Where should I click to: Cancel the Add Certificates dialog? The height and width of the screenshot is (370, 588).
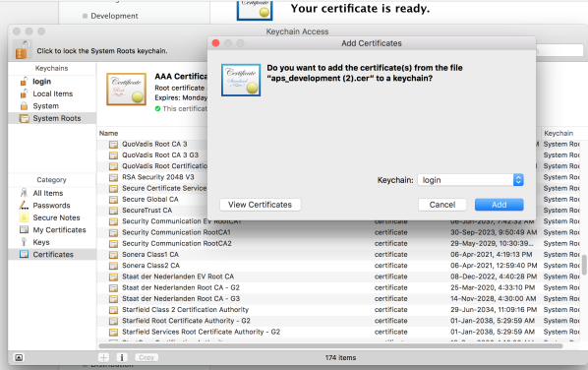coord(442,205)
